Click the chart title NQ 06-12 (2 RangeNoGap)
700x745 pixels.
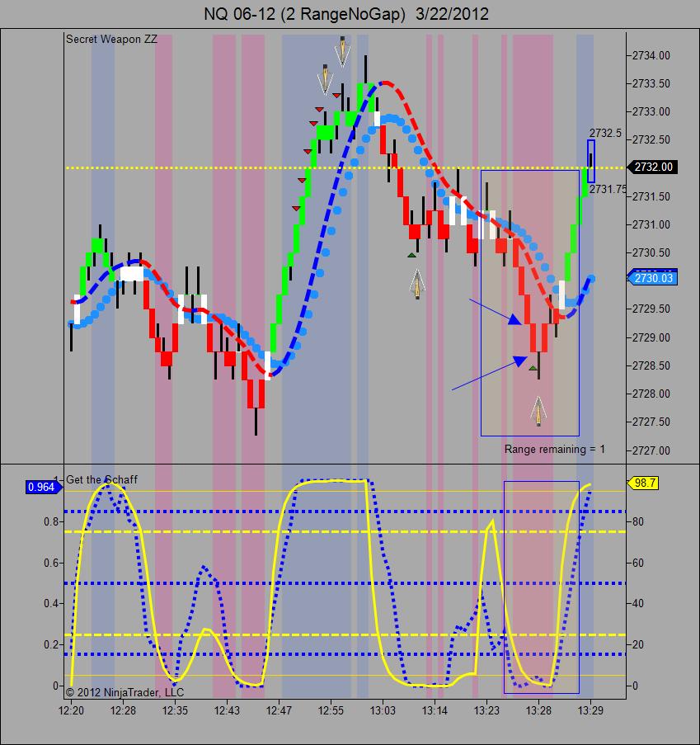304,14
